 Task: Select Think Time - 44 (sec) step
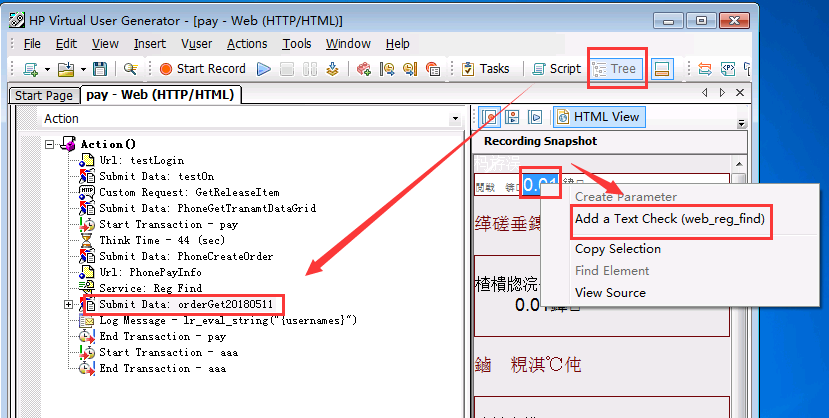(162, 240)
